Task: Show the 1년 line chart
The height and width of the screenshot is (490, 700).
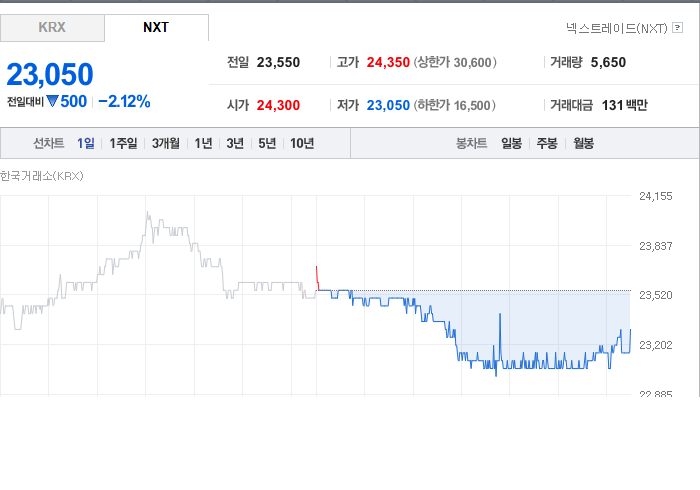Action: pyautogui.click(x=203, y=143)
